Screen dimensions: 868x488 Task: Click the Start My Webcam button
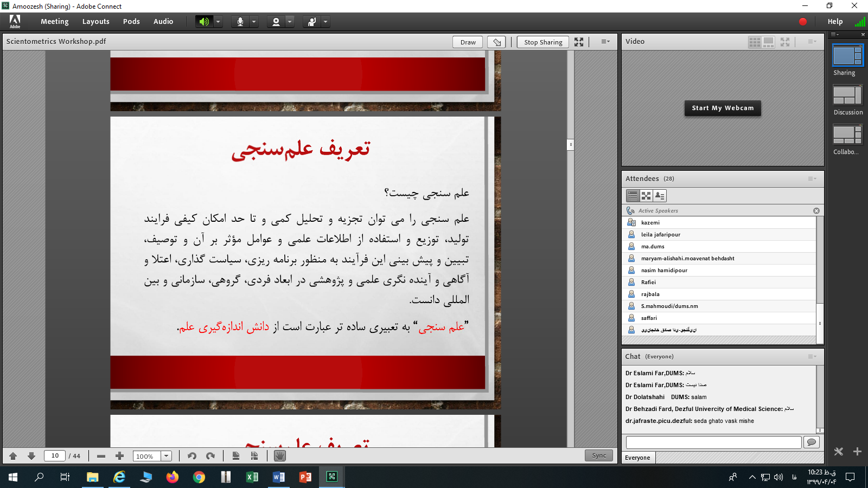click(723, 108)
